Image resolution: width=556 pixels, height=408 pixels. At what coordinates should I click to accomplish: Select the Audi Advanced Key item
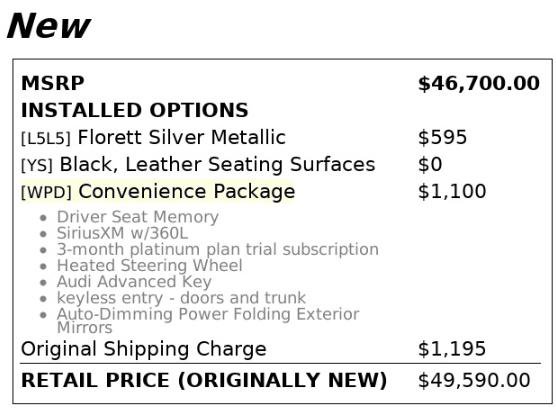(134, 282)
